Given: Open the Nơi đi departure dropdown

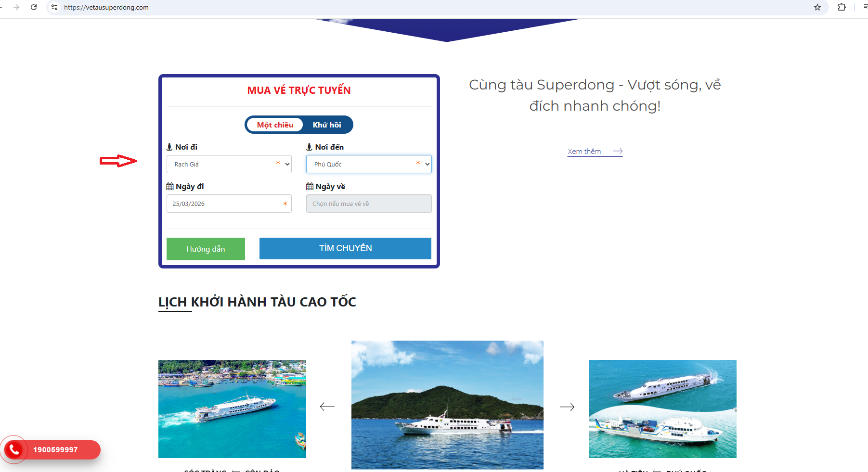Looking at the screenshot, I should (229, 164).
